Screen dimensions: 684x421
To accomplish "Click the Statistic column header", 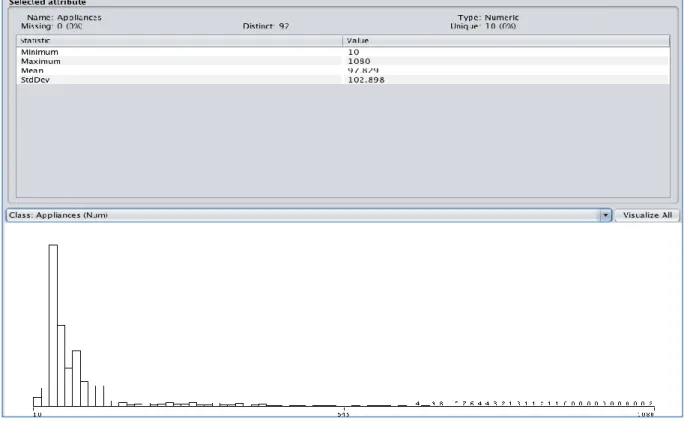I will pyautogui.click(x=180, y=41).
